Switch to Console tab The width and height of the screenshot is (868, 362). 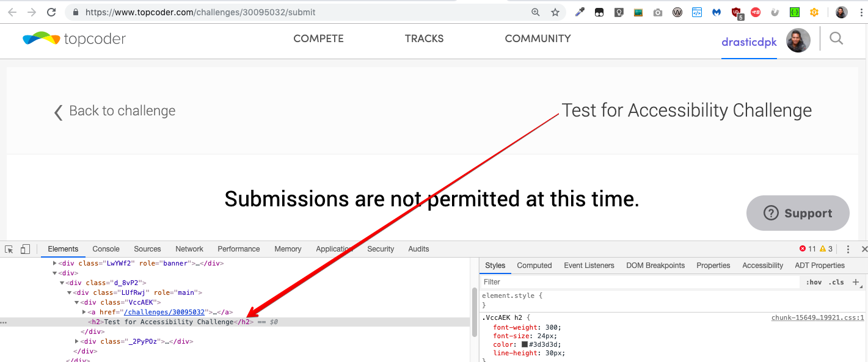[x=106, y=249]
